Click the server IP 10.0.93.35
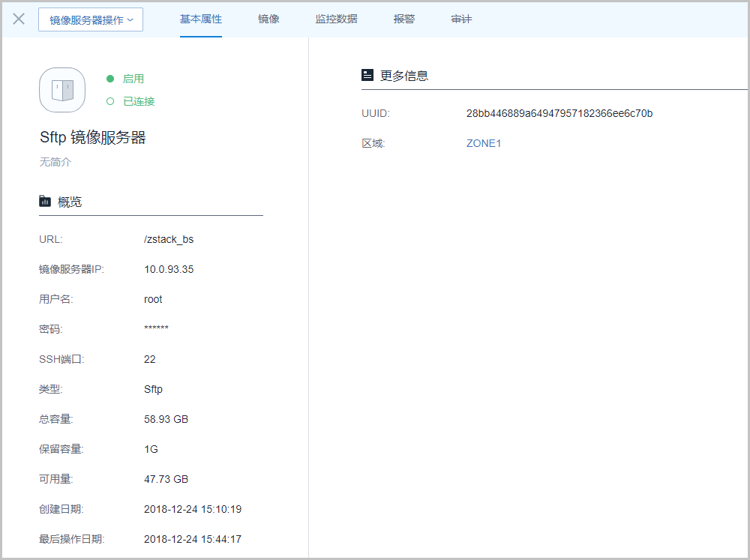 point(169,269)
